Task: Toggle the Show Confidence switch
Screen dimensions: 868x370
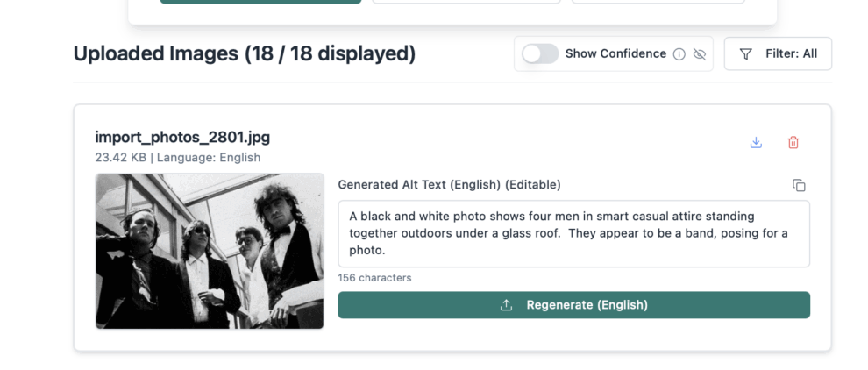Action: pos(540,53)
